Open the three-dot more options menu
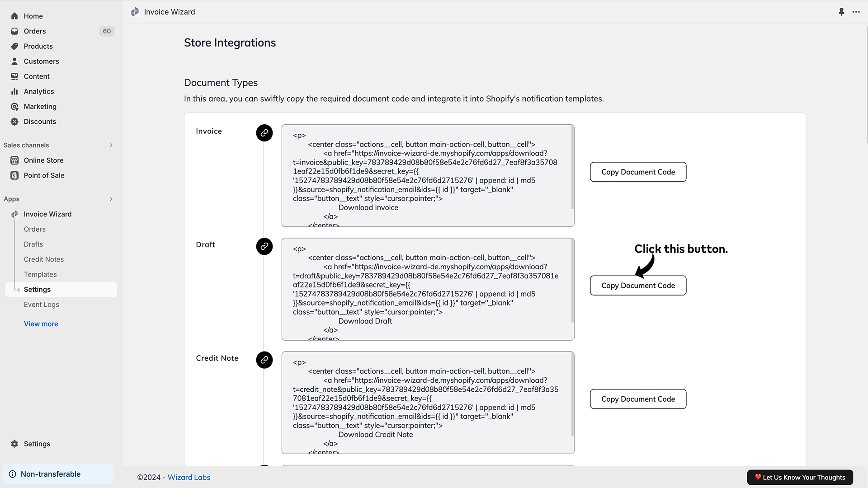The image size is (868, 488). [x=856, y=12]
